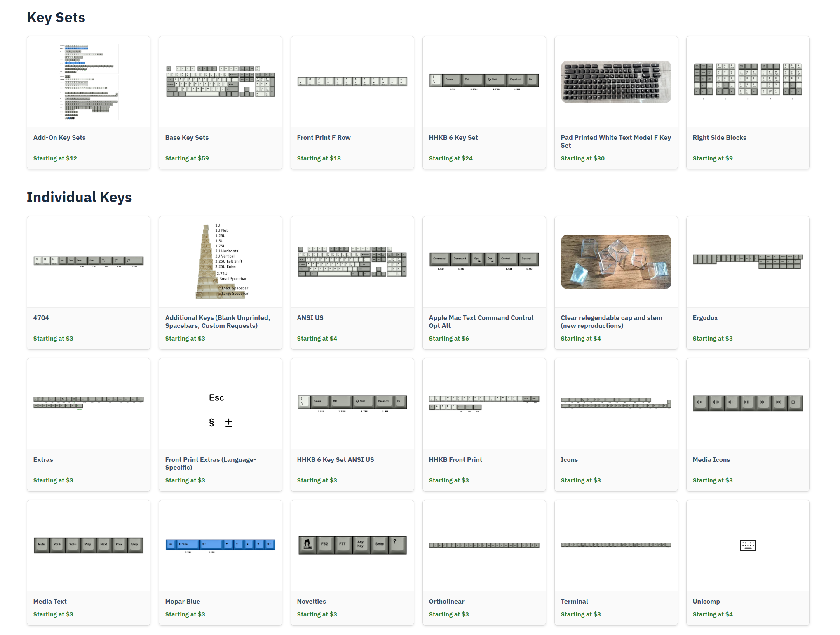Screen dimensions: 840x635
Task: View the Media Text keys image
Action: coord(89,545)
